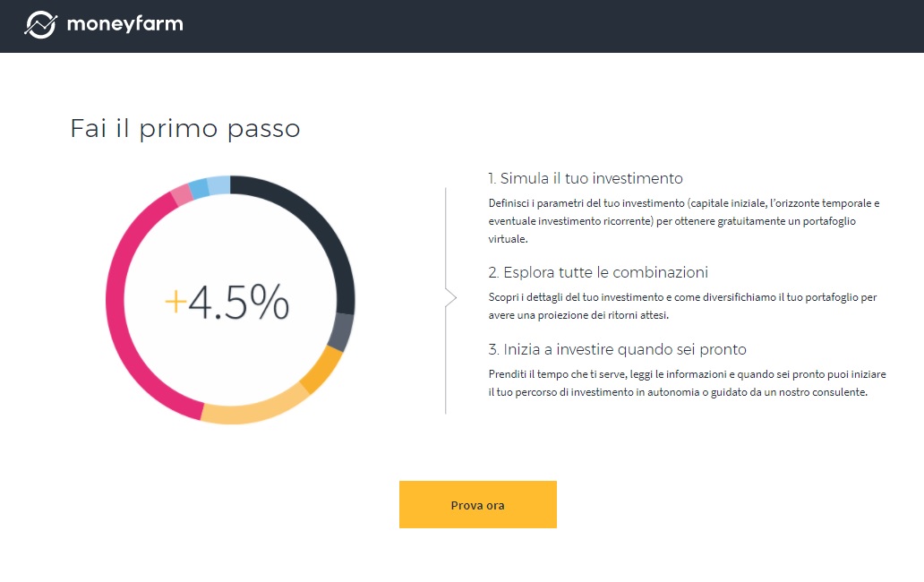
Task: Click the small light pink donut segment
Action: (182, 195)
